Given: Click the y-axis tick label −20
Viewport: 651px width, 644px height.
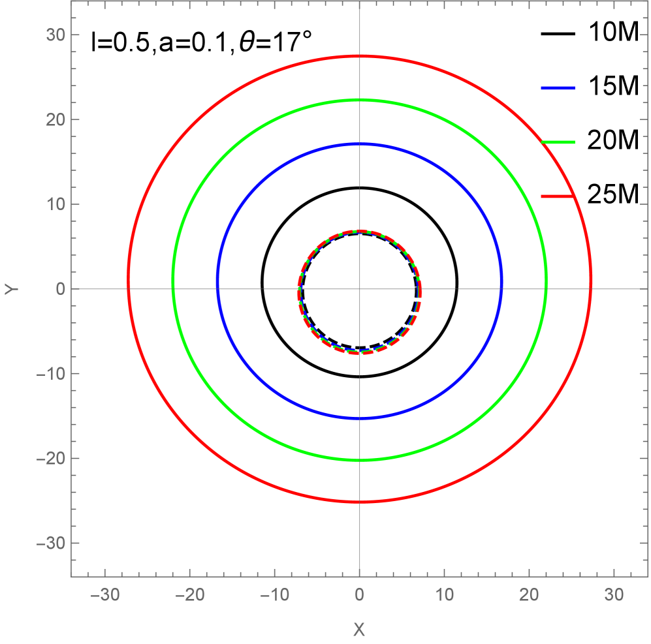Looking at the screenshot, I should pyautogui.click(x=51, y=459).
